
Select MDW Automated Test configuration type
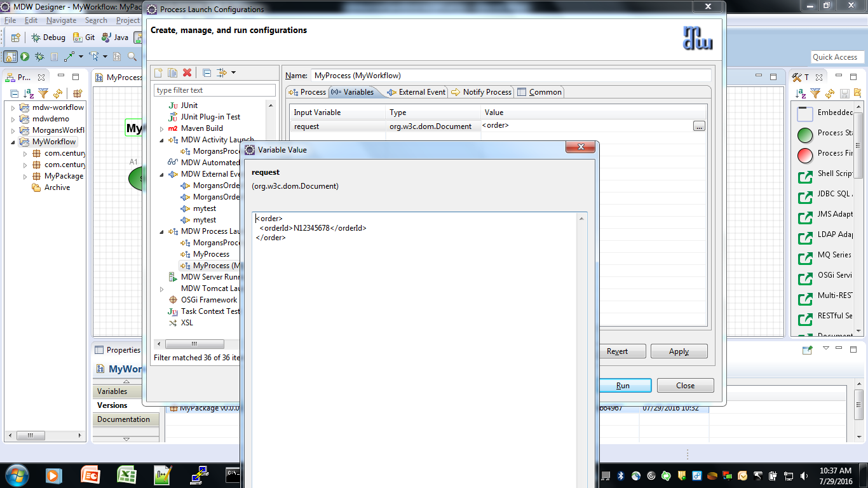(x=210, y=163)
